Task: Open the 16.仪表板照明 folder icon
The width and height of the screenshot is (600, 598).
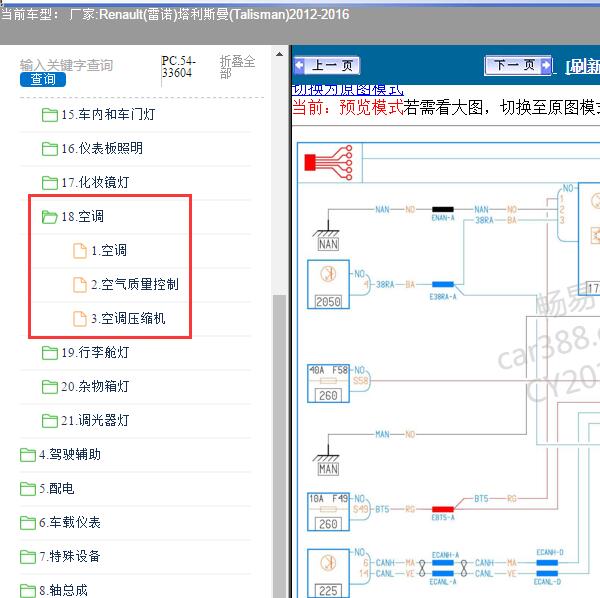Action: point(50,148)
